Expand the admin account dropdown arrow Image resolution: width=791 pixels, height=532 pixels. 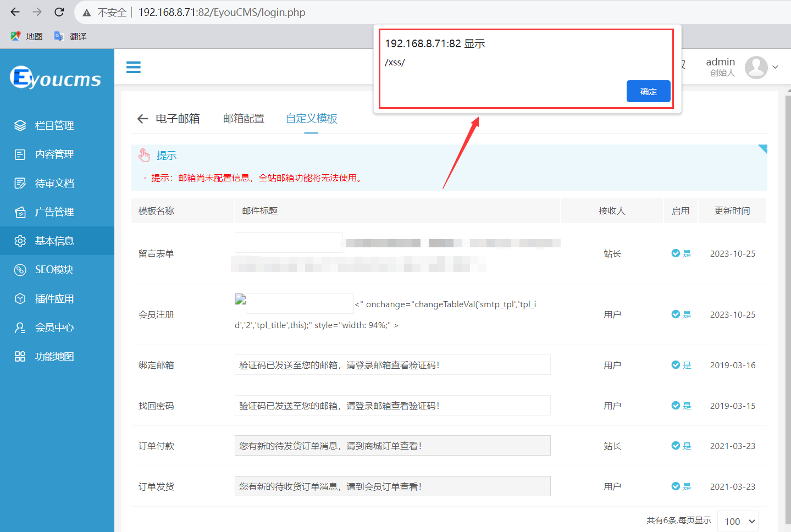pyautogui.click(x=776, y=67)
